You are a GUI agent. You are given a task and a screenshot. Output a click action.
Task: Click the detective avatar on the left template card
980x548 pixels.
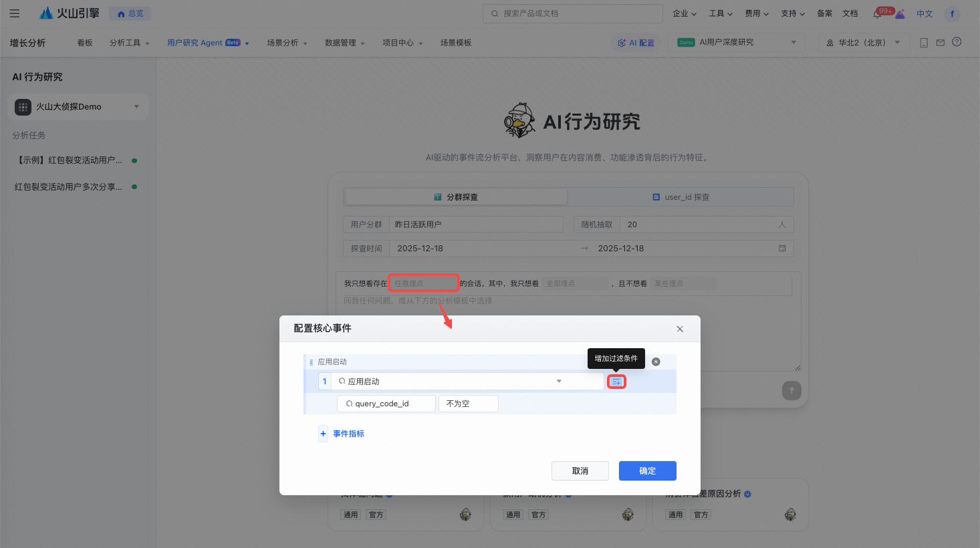(465, 514)
